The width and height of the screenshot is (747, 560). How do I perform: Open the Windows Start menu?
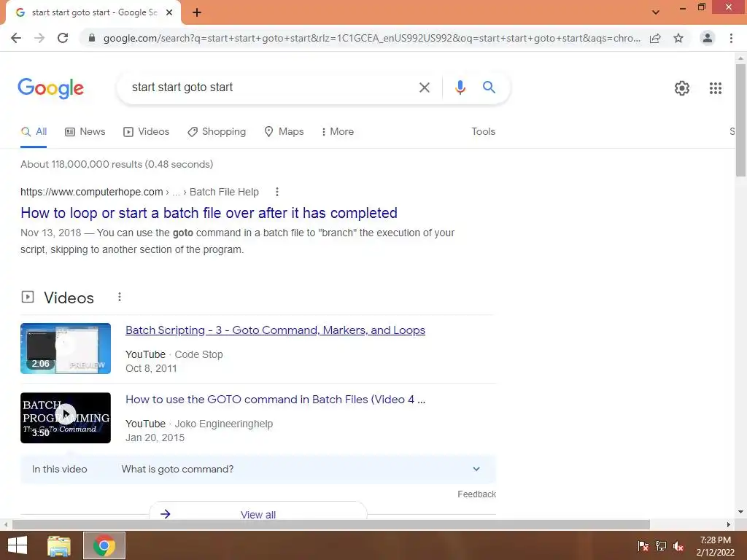(18, 545)
